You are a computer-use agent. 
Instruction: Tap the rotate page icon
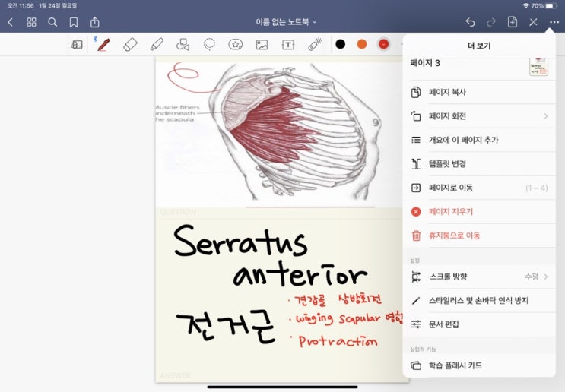point(416,116)
